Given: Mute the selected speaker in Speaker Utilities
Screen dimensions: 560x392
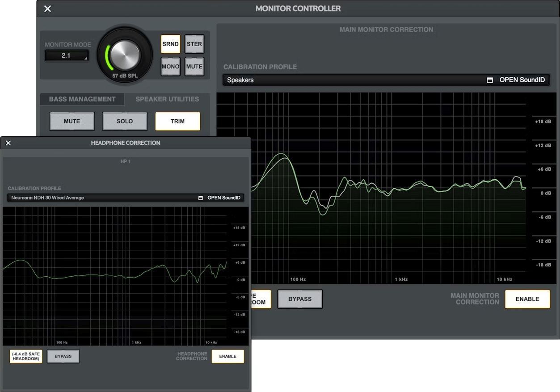Looking at the screenshot, I should pyautogui.click(x=72, y=121).
